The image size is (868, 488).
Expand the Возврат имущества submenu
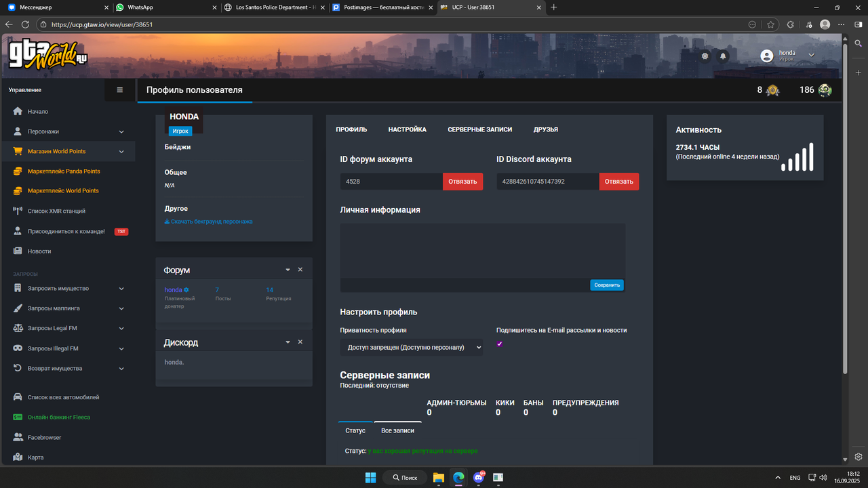tap(121, 368)
